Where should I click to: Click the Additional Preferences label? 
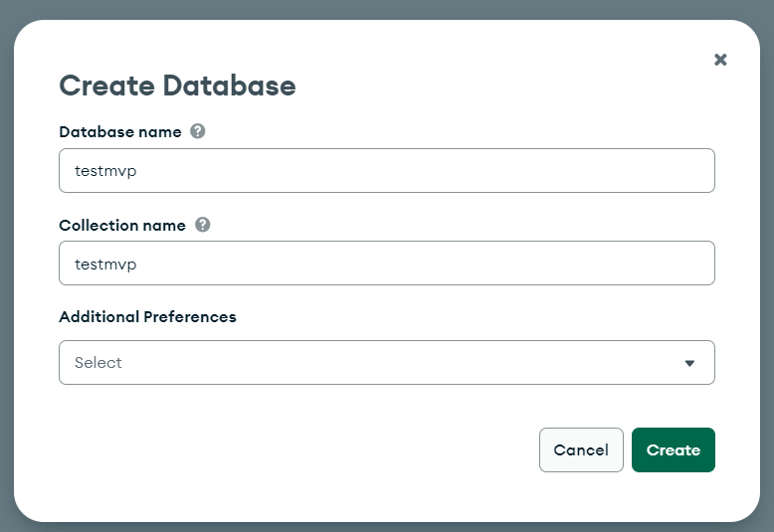click(x=147, y=317)
